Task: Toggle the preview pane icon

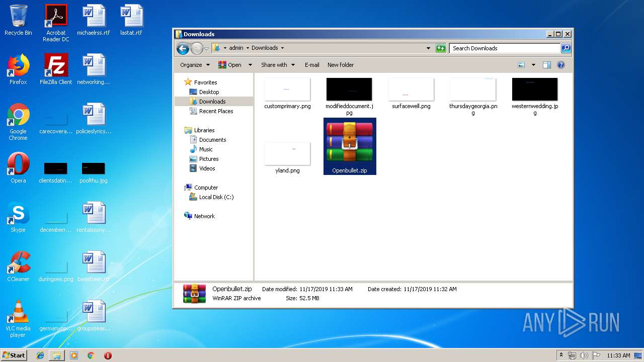Action: tap(547, 65)
